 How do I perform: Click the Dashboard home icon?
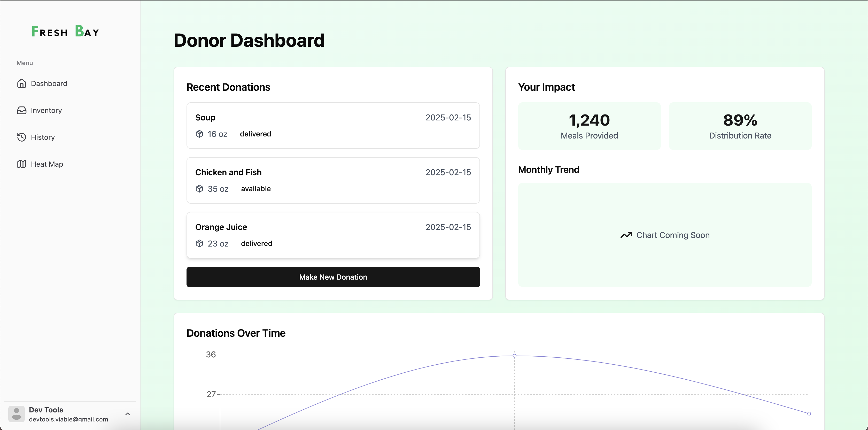[x=21, y=83]
